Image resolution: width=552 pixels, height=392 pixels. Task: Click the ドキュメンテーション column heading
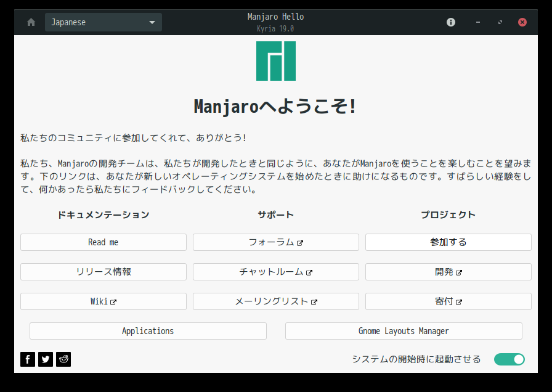(x=103, y=215)
